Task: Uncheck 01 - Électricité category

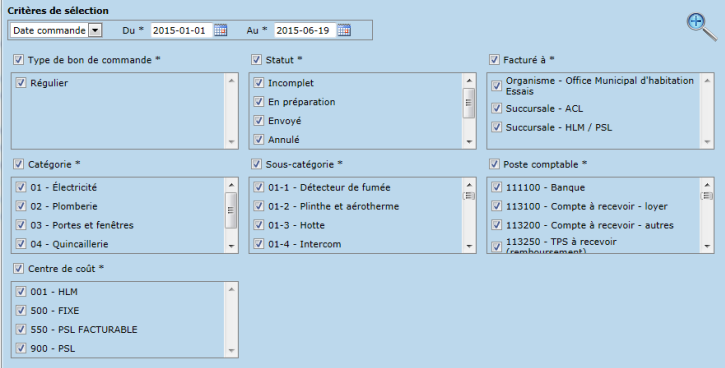Action: pyautogui.click(x=21, y=187)
